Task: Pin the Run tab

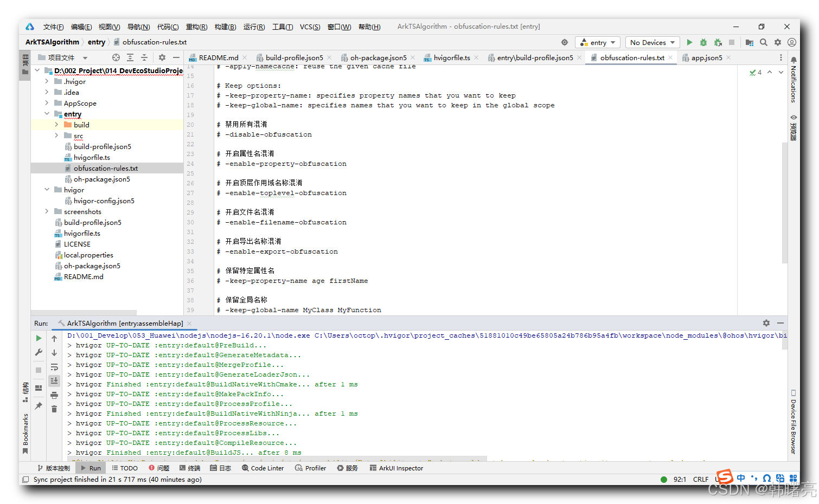Action: click(x=39, y=405)
